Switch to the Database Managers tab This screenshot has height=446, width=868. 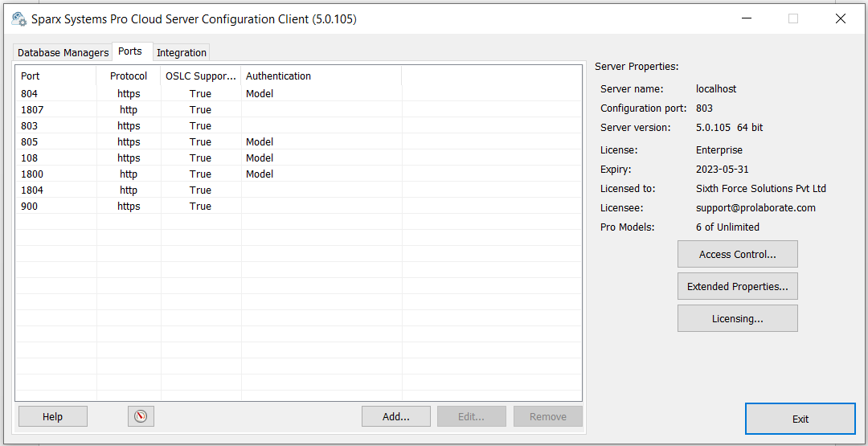63,52
